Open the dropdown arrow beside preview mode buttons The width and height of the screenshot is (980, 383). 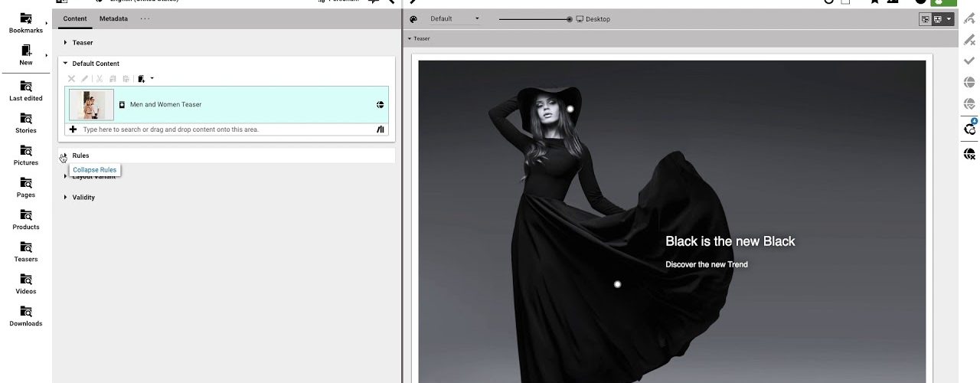(x=949, y=19)
